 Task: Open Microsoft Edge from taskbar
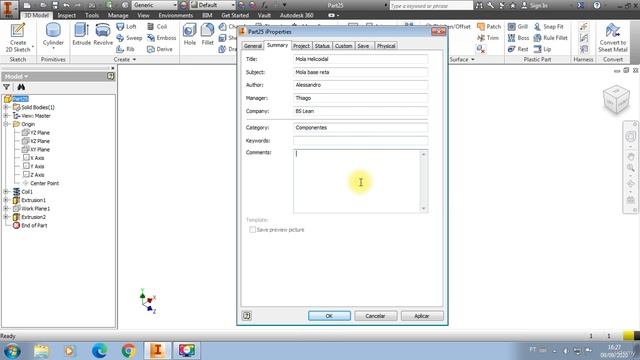(x=99, y=351)
